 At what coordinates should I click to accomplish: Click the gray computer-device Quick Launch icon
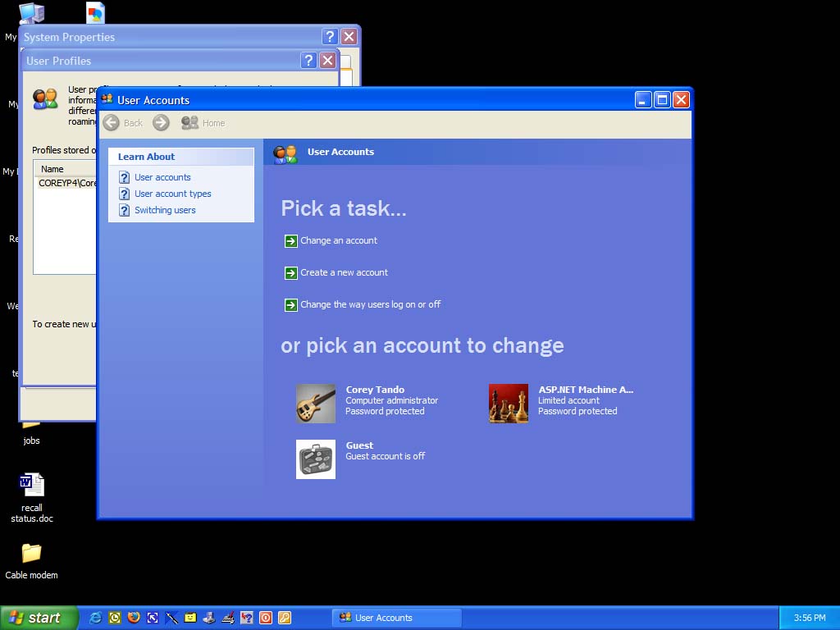(209, 618)
